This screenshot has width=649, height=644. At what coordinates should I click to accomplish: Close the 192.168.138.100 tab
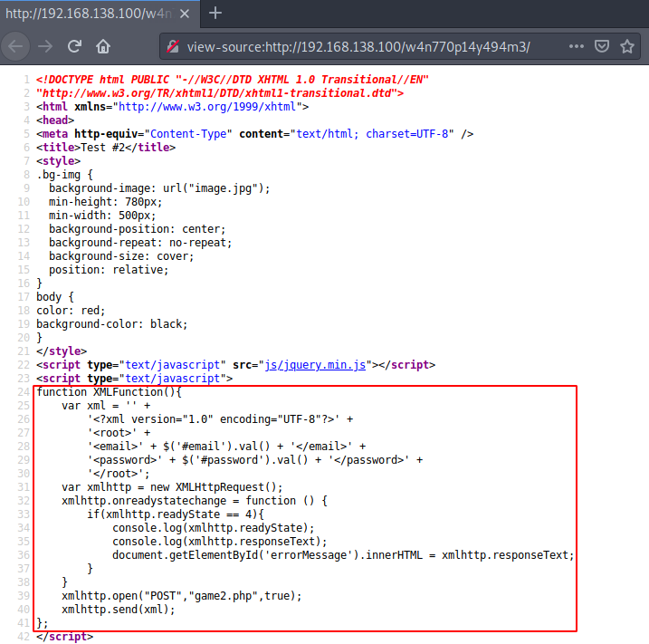click(185, 14)
